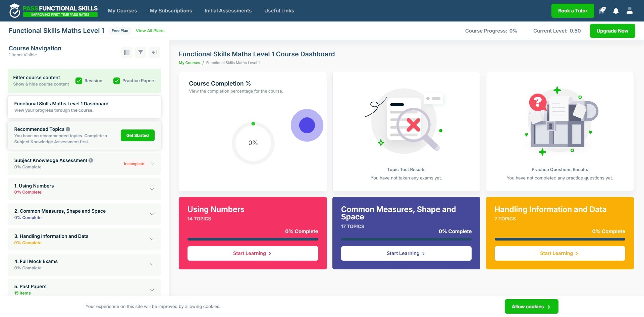Click the View All Plans link
This screenshot has width=644, height=317.
(x=150, y=31)
